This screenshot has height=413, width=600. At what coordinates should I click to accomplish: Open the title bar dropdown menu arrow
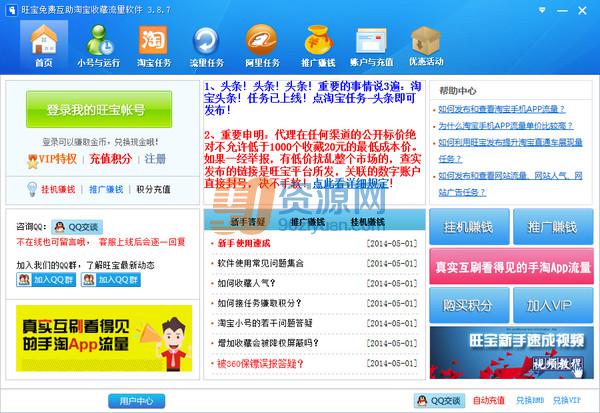click(542, 10)
